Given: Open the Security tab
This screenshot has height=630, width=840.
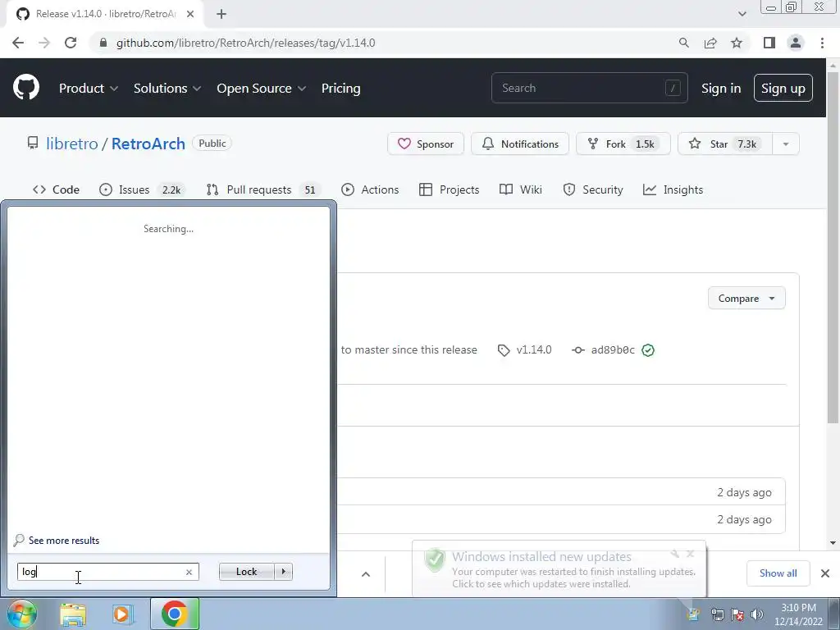Looking at the screenshot, I should pyautogui.click(x=593, y=189).
